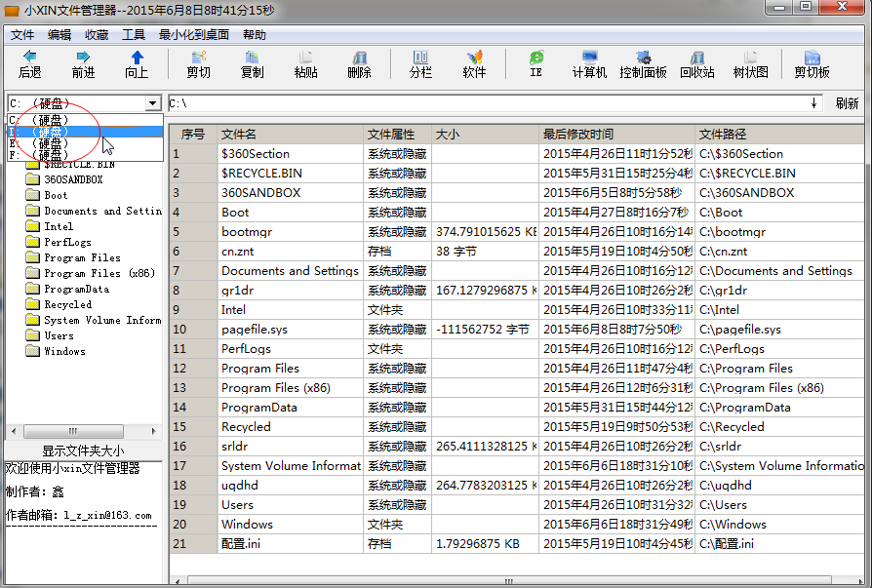872x588 pixels.
Task: Click the folder tree horizontal scrollbar thumb
Action: click(73, 431)
